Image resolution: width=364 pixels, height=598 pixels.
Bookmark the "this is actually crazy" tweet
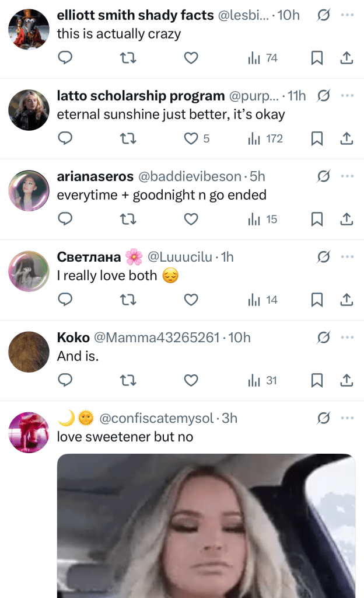(317, 58)
